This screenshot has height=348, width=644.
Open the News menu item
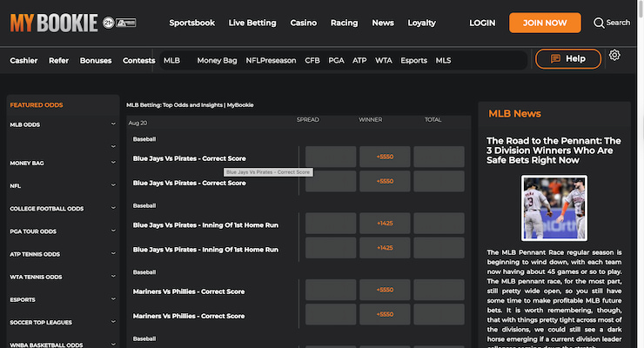(x=383, y=23)
